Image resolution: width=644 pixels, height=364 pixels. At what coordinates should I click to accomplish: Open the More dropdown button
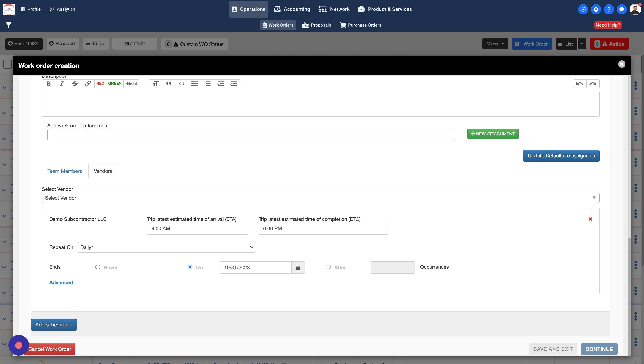[495, 44]
